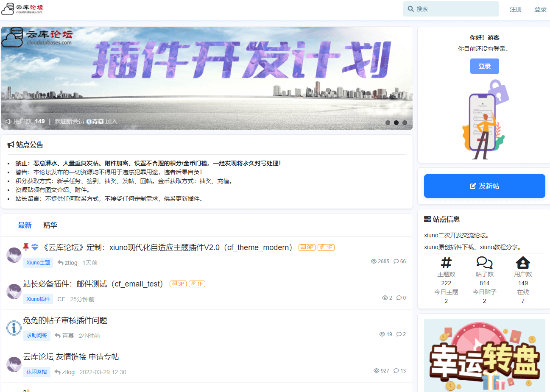Click the hash icon above 主题数
This screenshot has width=550, height=392.
(446, 263)
